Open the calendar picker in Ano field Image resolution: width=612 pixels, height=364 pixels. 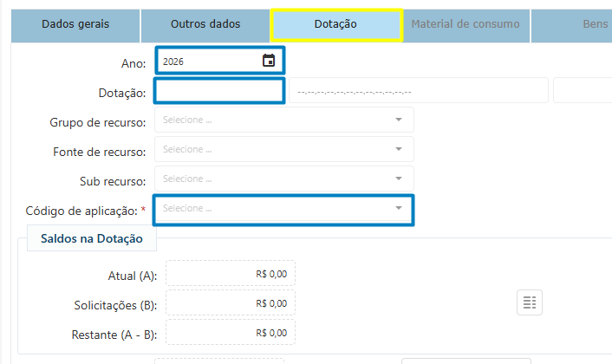269,61
